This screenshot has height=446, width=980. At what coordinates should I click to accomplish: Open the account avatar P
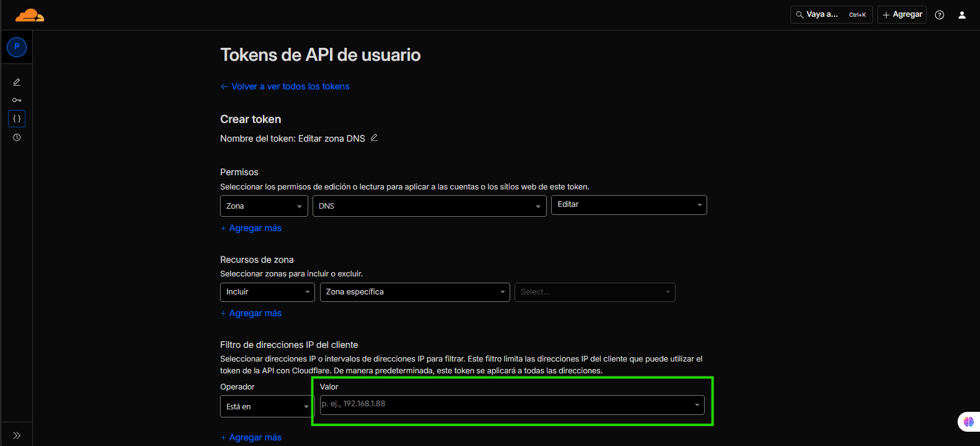click(17, 47)
